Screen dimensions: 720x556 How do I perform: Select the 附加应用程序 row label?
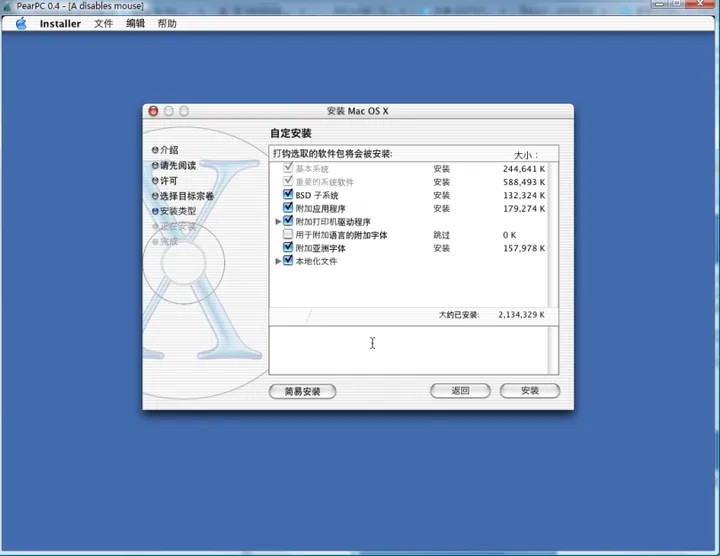click(x=321, y=209)
